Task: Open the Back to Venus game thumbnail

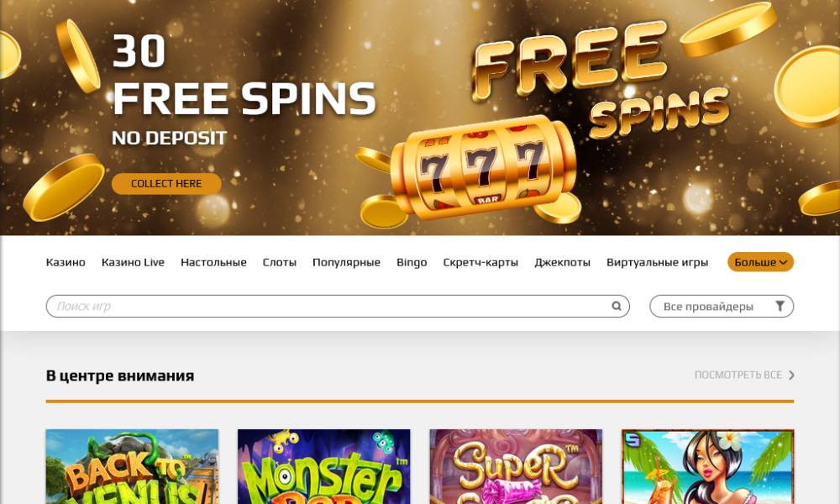Action: click(x=132, y=466)
